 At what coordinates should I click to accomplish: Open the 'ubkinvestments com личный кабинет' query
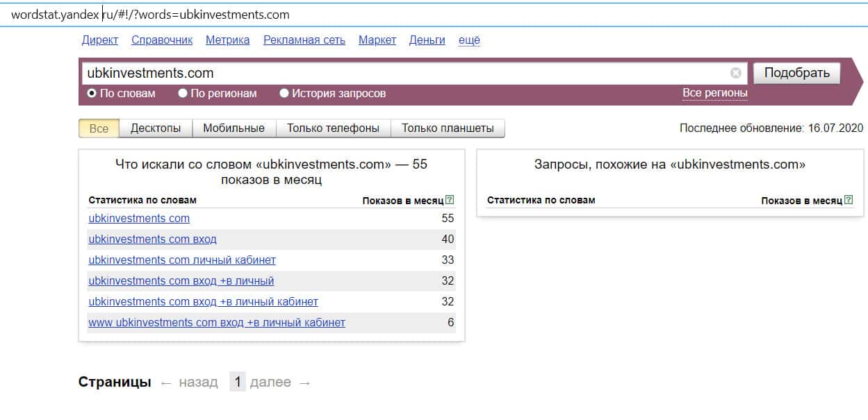click(182, 260)
